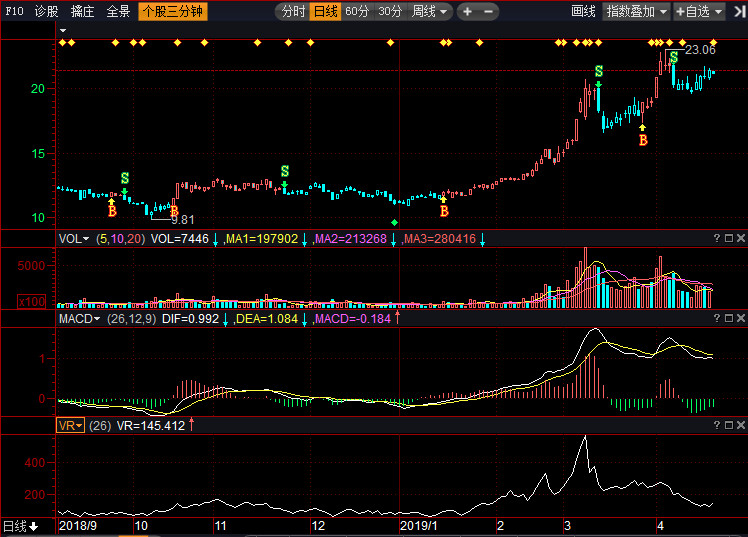
Task: Open the 指数叠加 dropdown
Action: 637,12
